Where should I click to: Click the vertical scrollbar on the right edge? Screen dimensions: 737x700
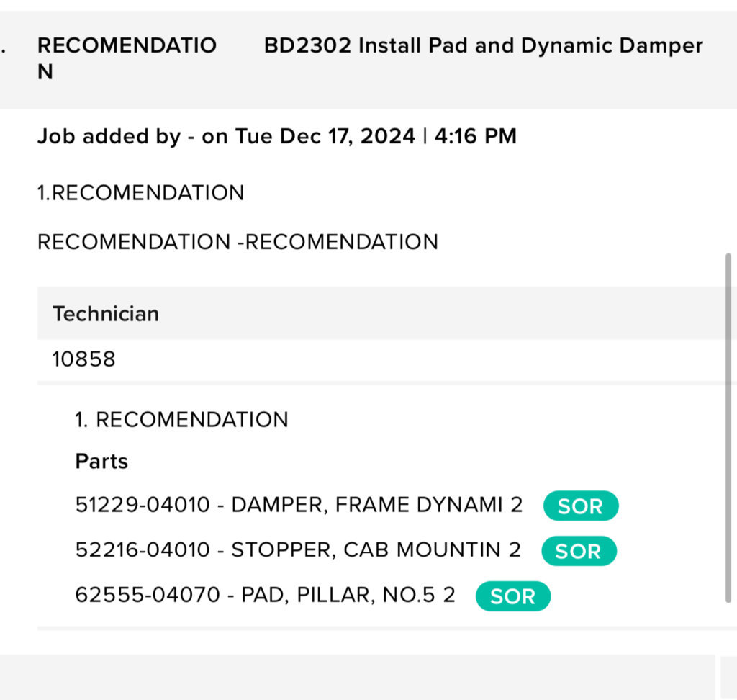pyautogui.click(x=728, y=428)
